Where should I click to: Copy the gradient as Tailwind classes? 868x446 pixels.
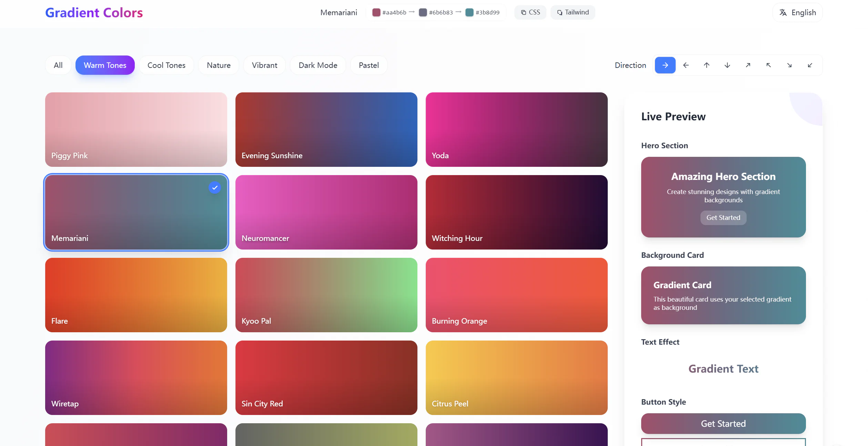tap(573, 12)
